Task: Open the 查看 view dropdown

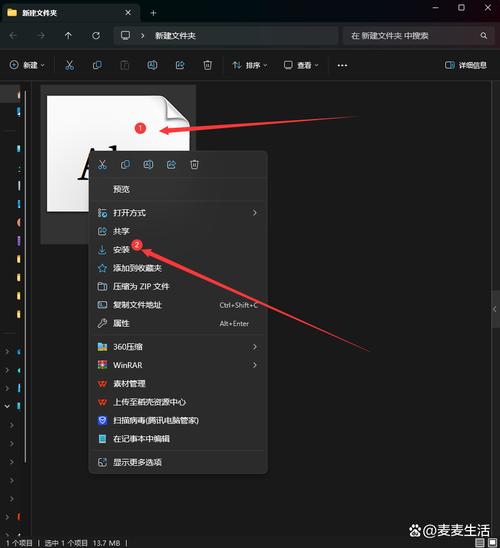Action: pyautogui.click(x=301, y=65)
